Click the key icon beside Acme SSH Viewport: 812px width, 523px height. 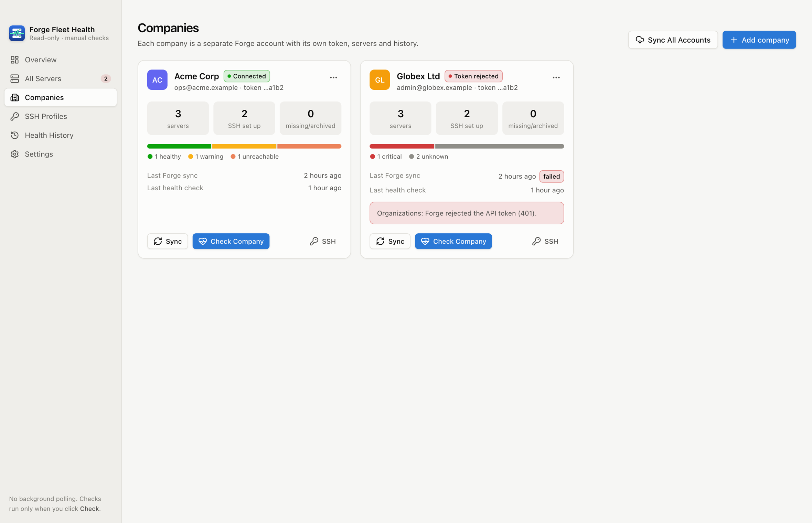click(314, 241)
